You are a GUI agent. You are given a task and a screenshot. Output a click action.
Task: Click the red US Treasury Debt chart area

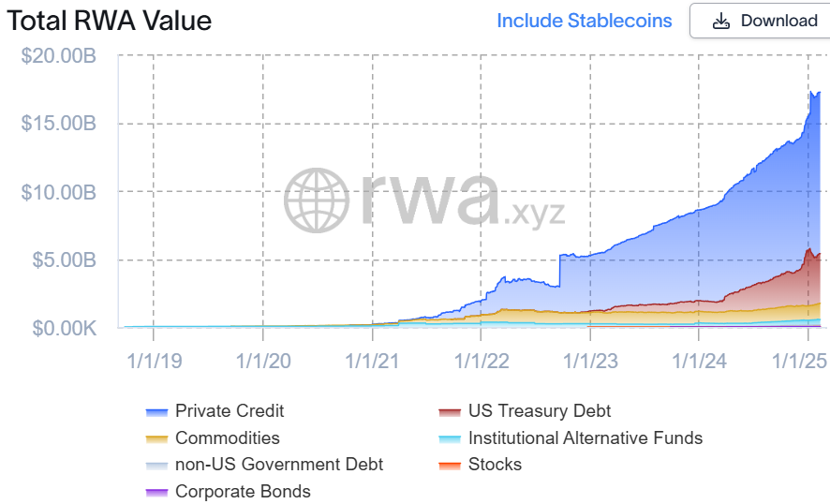click(796, 281)
